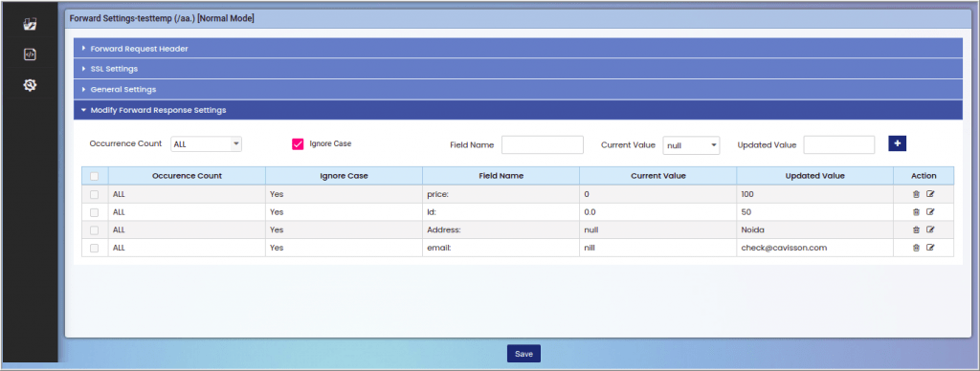Open the code file sidebar icon
The height and width of the screenshot is (371, 980).
click(x=30, y=55)
